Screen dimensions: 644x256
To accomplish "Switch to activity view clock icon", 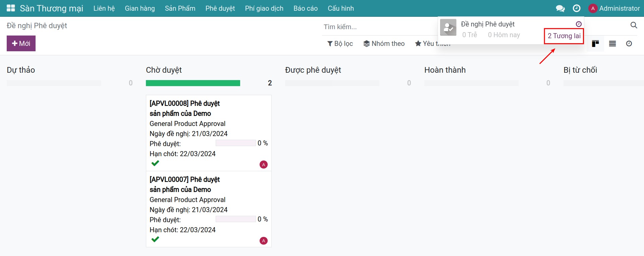I will (x=629, y=44).
